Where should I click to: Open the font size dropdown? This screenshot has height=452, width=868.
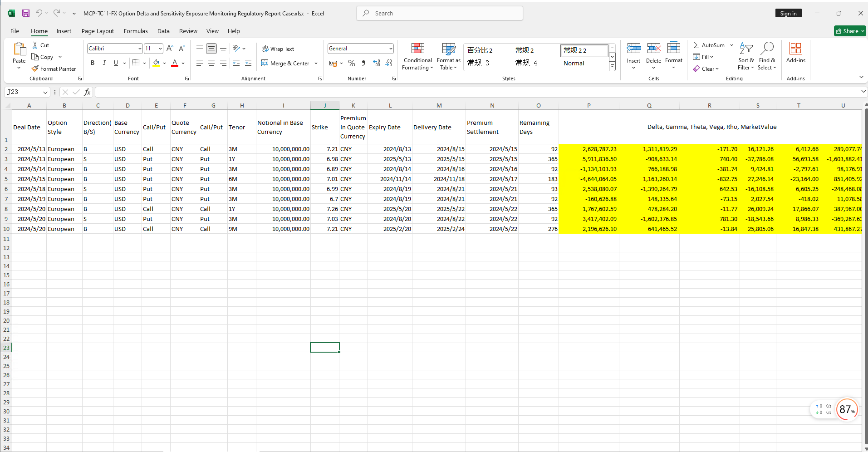tap(160, 49)
